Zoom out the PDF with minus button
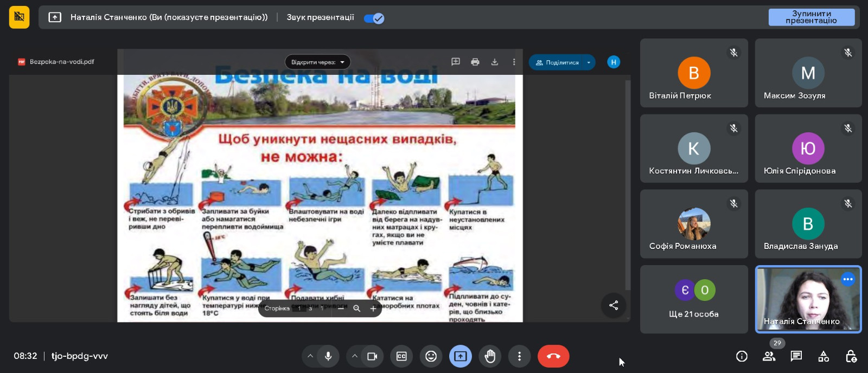868x373 pixels. pos(341,308)
